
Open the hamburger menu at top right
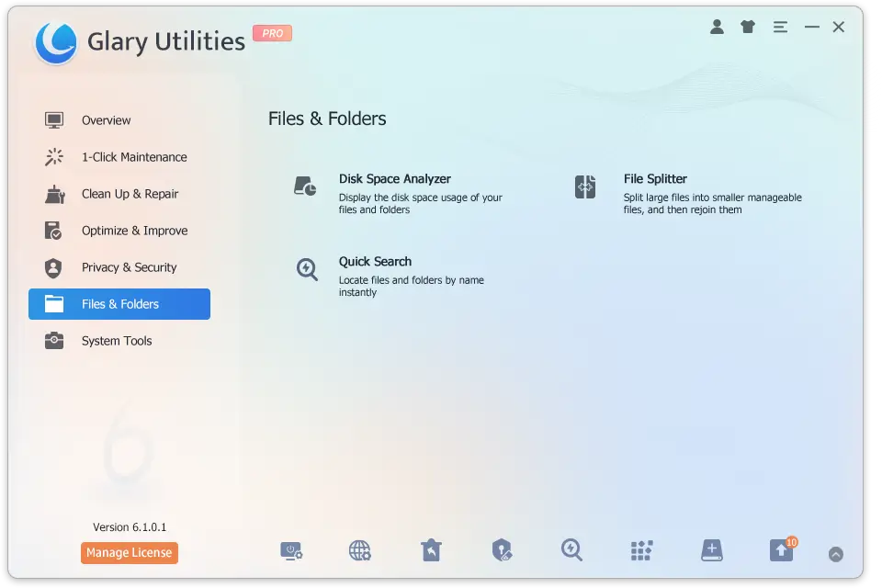[x=780, y=27]
